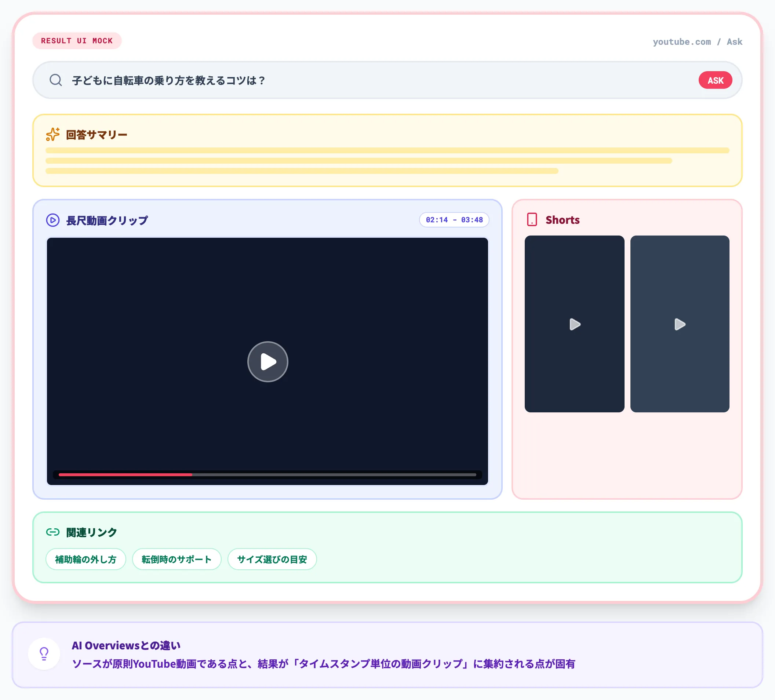Click the Shorts heading
This screenshot has height=700, width=775.
[563, 219]
